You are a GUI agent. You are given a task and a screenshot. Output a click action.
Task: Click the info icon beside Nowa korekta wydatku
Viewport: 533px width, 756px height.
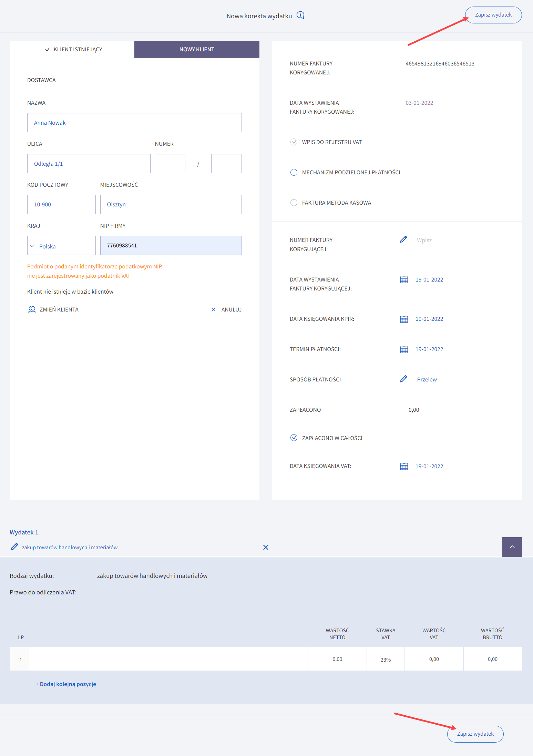[x=300, y=16]
